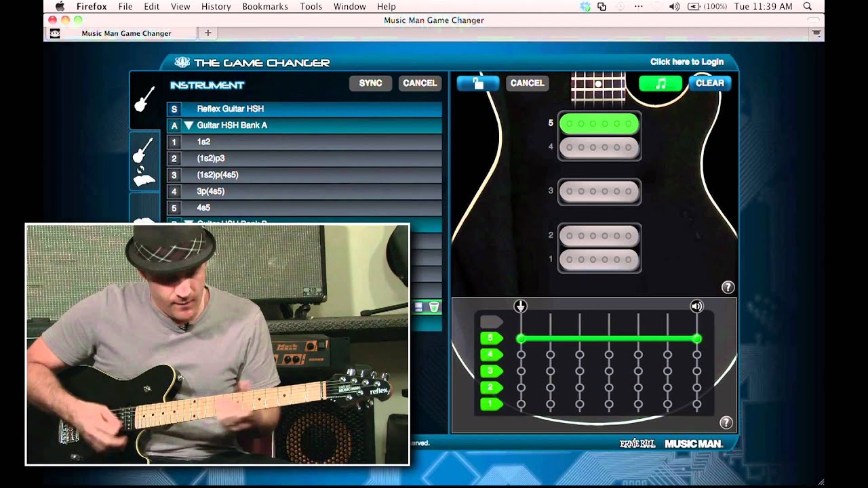Click CANCEL beside the SYNC button

(420, 83)
